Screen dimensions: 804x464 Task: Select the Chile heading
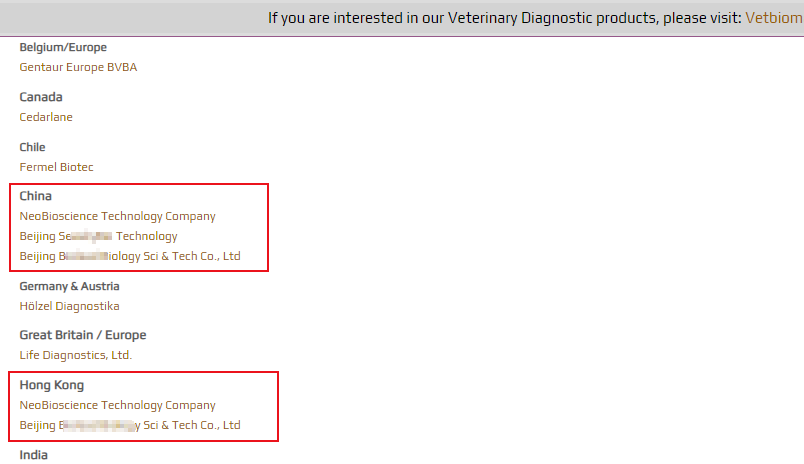[x=32, y=147]
